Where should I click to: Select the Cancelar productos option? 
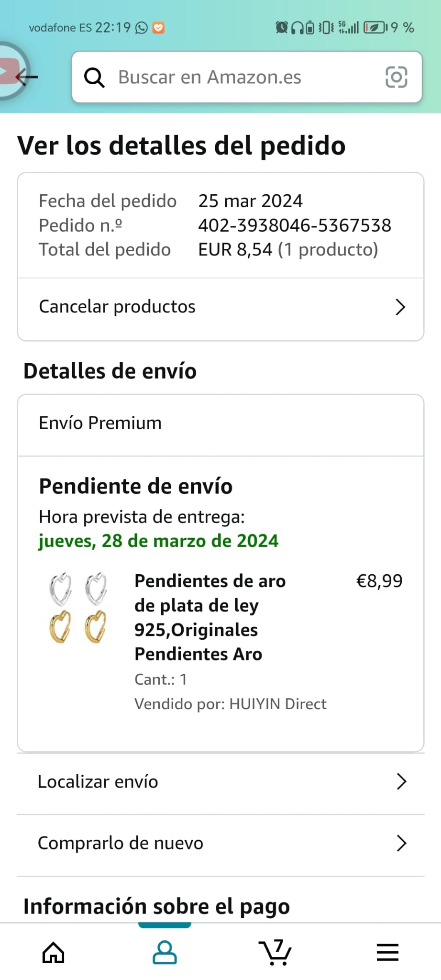point(117,307)
